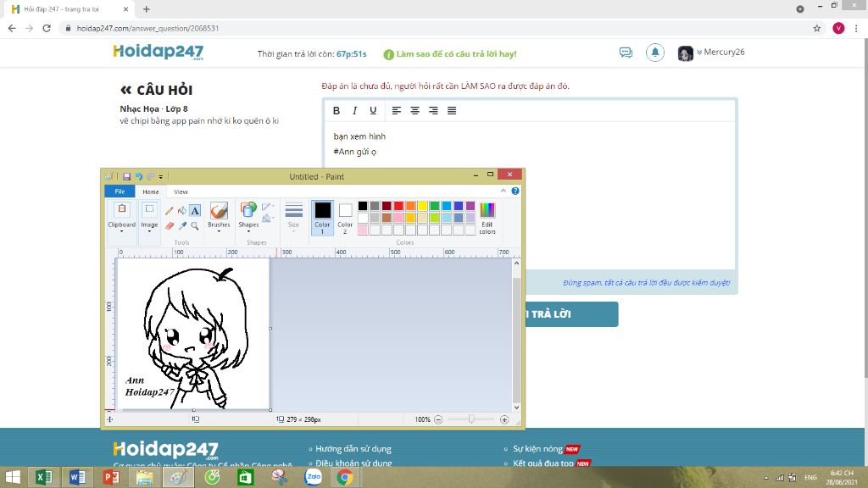Go back via CÂU HỎI heading

pyautogui.click(x=157, y=90)
